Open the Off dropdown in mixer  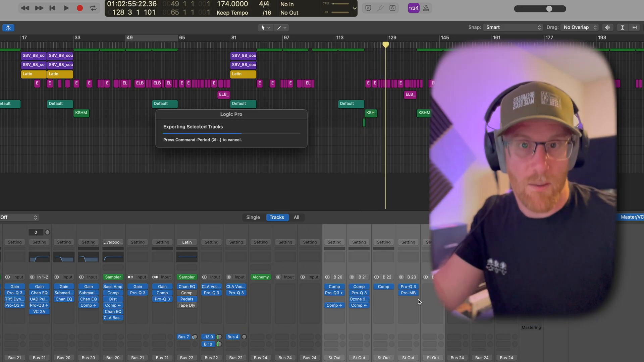tap(19, 217)
